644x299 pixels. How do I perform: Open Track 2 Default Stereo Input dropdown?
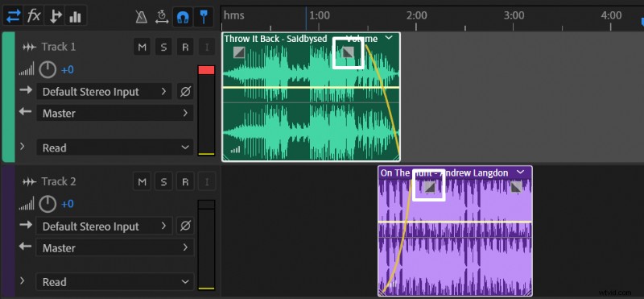[105, 226]
